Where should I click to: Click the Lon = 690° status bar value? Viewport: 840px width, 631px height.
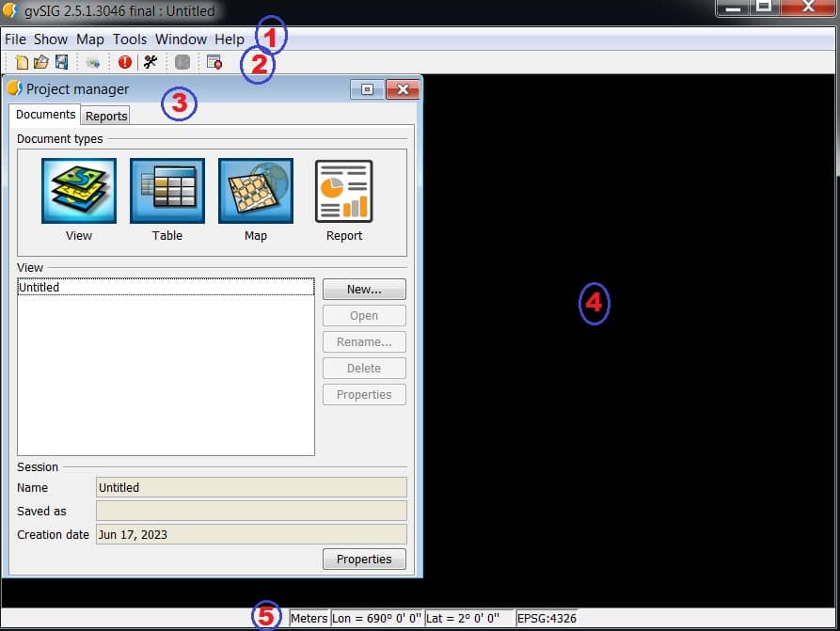tap(376, 618)
